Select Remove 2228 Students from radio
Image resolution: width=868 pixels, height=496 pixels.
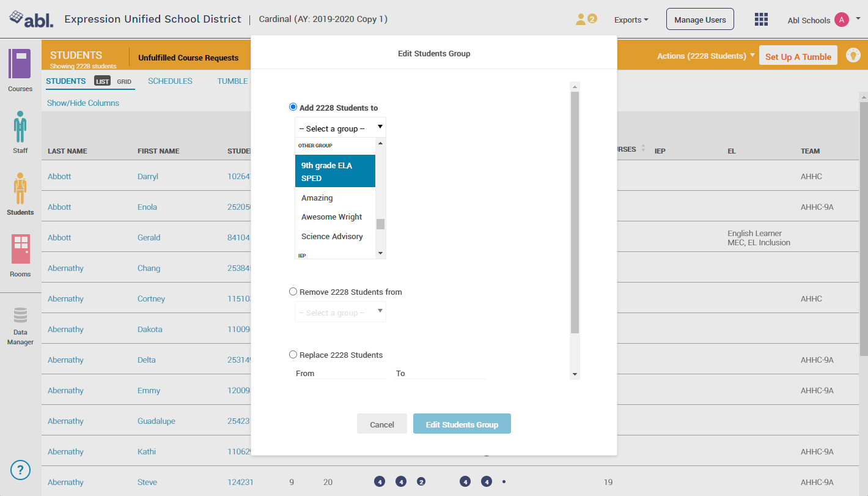293,292
